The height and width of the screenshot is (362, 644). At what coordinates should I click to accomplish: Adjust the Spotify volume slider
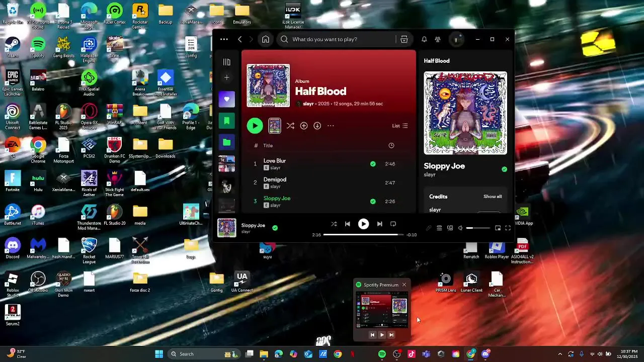coord(478,228)
